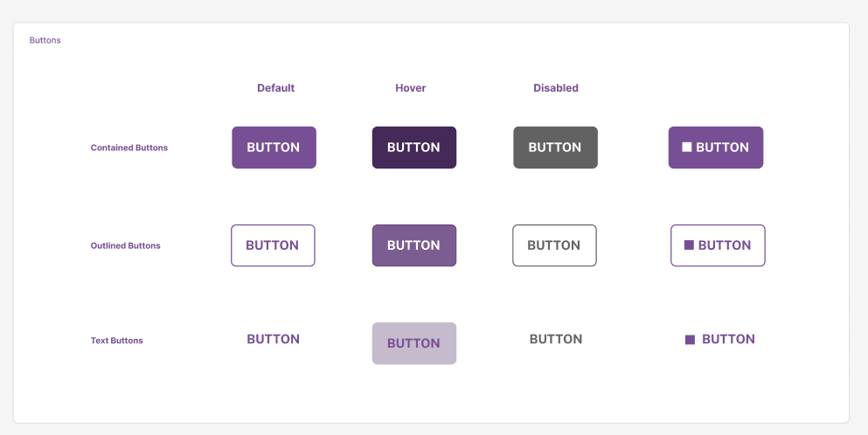Click the Contained Buttons row label
Viewport: 868px width, 435px height.
coord(129,148)
